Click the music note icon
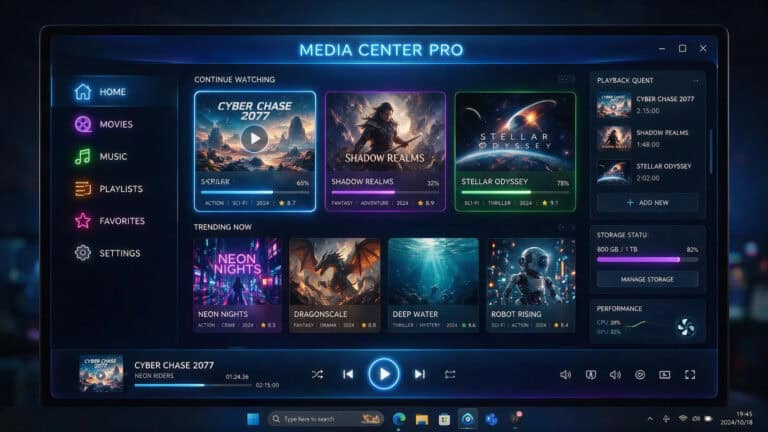 coord(82,157)
